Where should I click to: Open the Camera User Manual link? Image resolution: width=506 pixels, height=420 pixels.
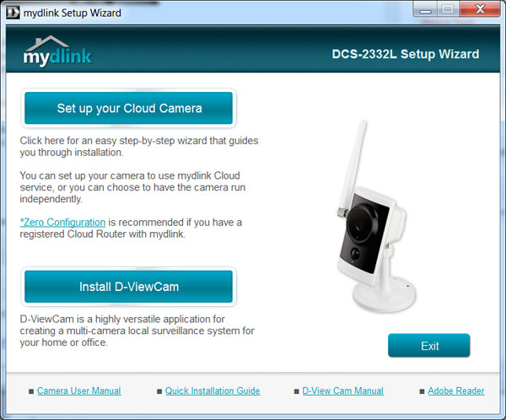point(79,390)
